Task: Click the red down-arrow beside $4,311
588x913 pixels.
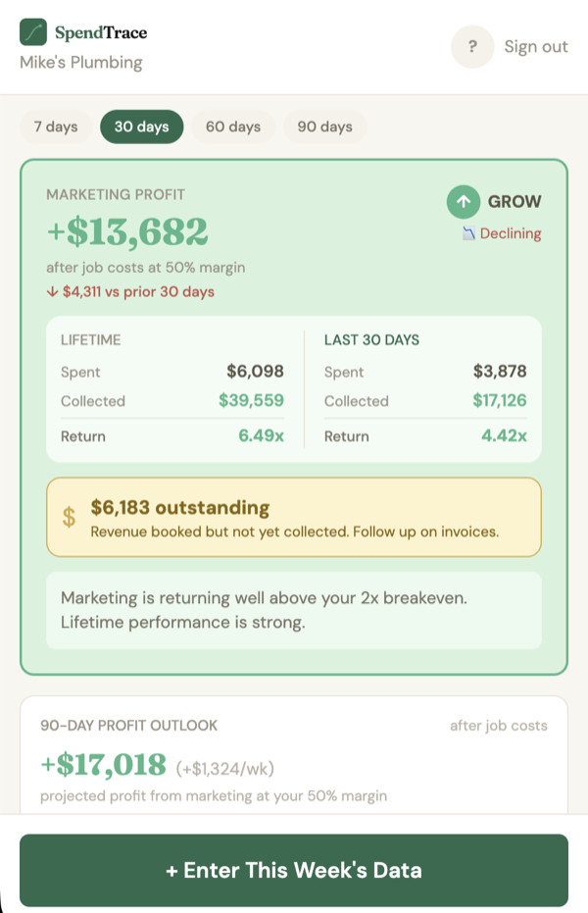Action: 54,292
